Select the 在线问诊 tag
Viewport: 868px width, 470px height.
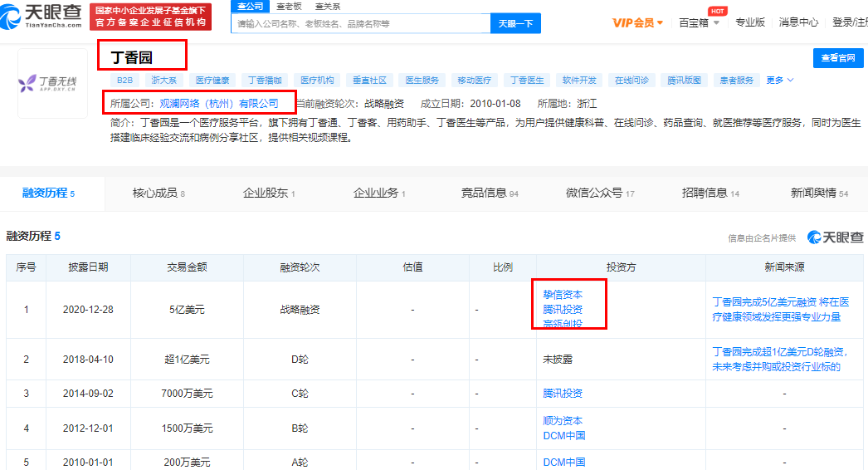pos(631,81)
